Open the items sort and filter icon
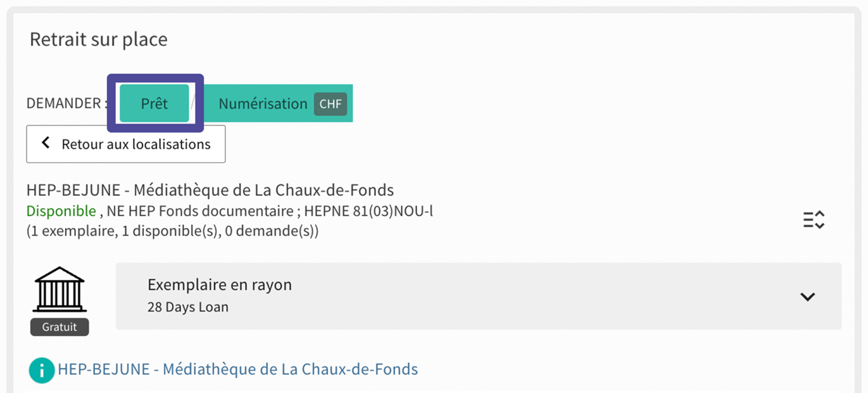868x393 pixels. (814, 219)
